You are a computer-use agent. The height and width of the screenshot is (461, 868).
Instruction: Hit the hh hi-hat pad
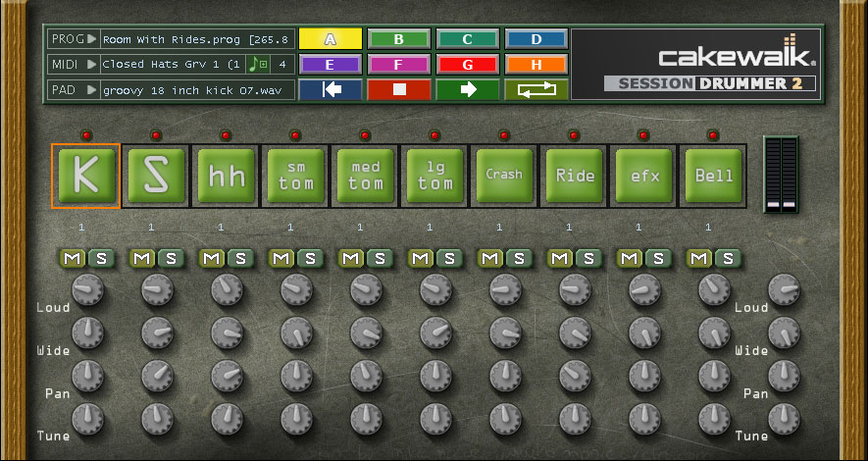tap(225, 176)
